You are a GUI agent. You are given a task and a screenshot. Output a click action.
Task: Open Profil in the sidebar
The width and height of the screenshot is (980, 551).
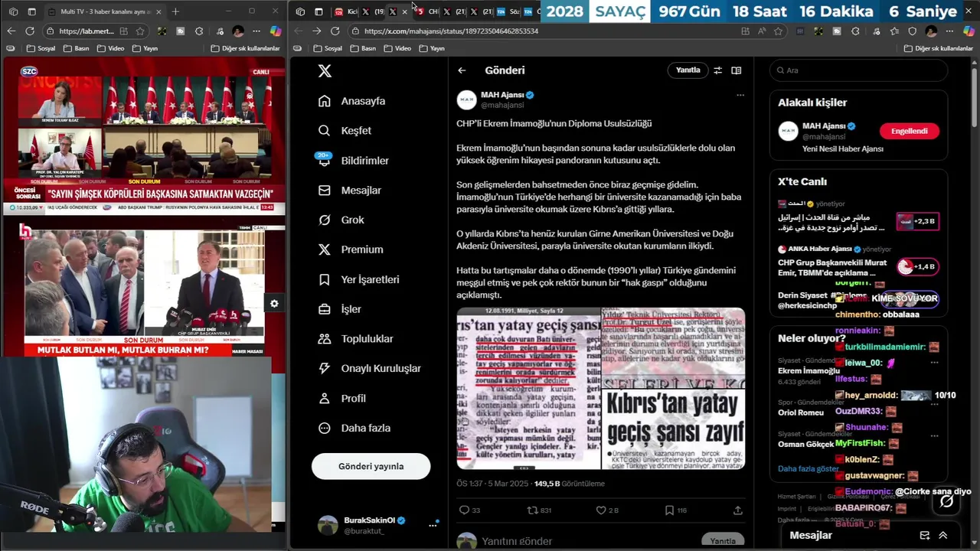[x=341, y=399]
